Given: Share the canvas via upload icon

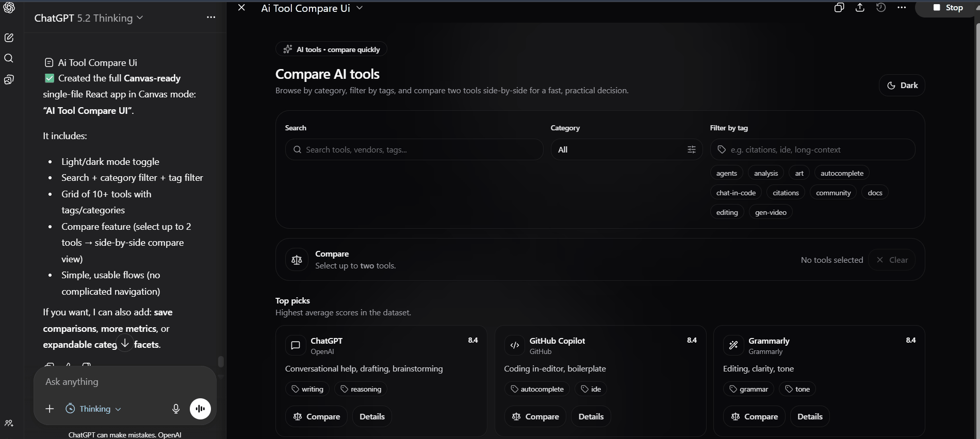Looking at the screenshot, I should (860, 8).
